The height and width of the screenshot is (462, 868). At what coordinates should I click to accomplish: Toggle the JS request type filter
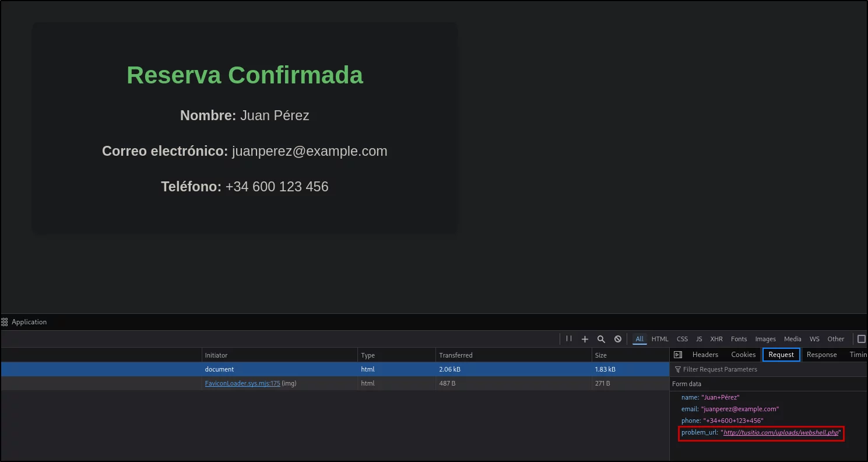[699, 339]
